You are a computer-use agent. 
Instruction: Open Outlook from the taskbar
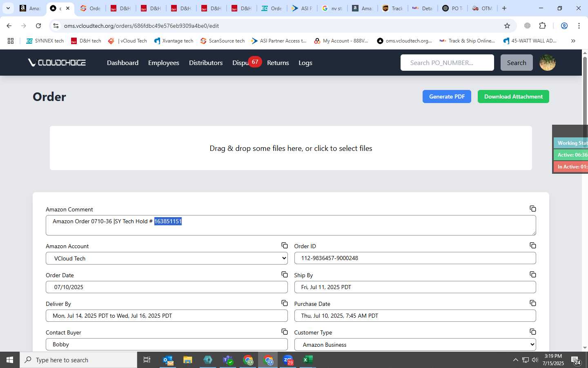[168, 360]
